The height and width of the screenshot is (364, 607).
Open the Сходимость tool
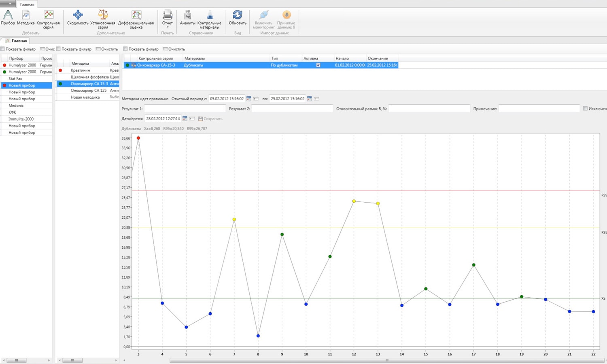tap(78, 15)
